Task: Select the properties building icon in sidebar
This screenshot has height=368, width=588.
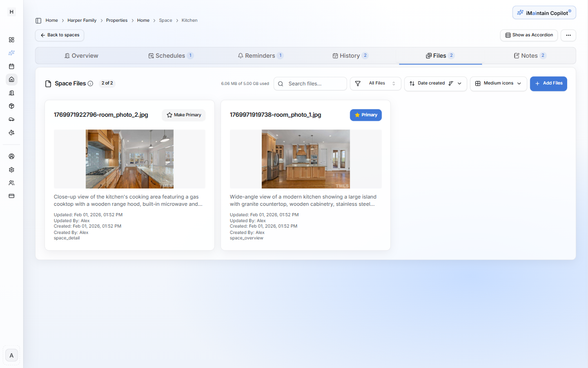Action: pos(11,93)
